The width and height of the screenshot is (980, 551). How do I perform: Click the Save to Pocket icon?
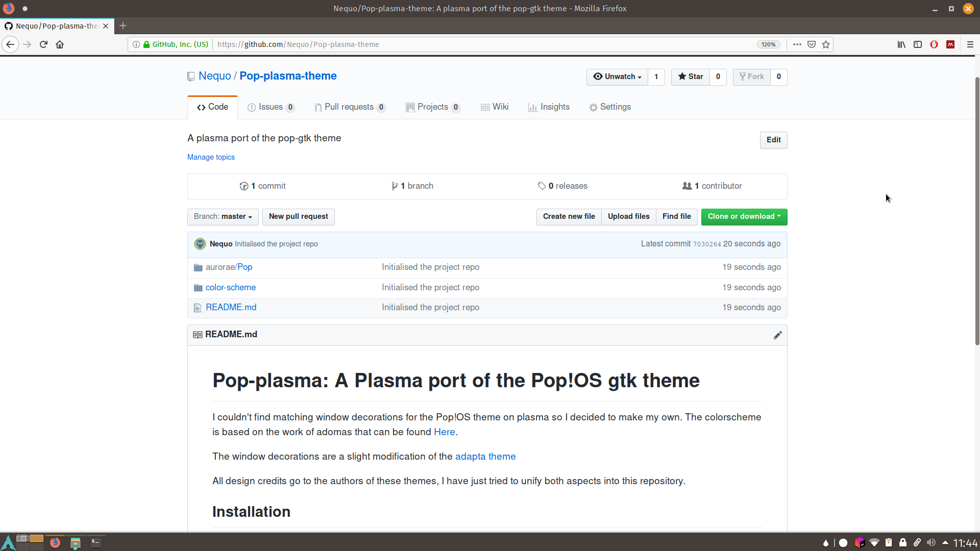point(812,44)
